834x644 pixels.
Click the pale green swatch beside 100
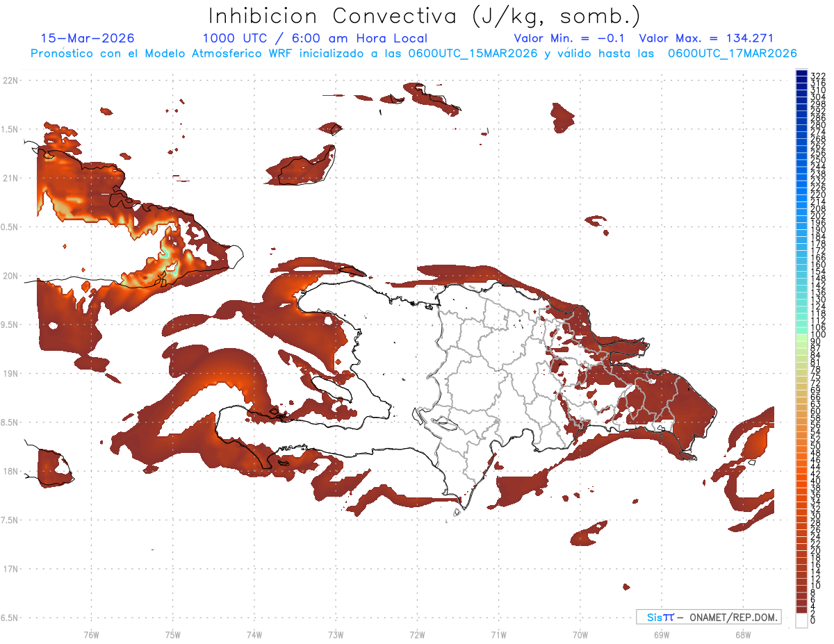click(801, 338)
